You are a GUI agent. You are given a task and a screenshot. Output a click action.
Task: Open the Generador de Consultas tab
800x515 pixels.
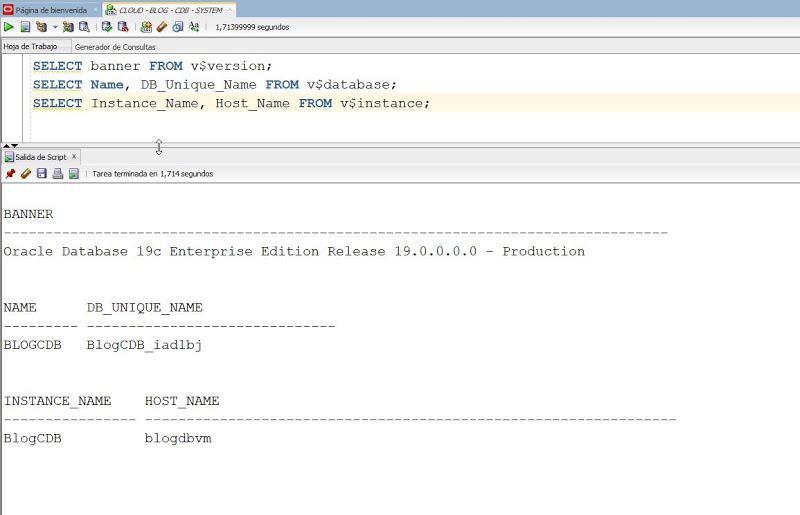(115, 47)
